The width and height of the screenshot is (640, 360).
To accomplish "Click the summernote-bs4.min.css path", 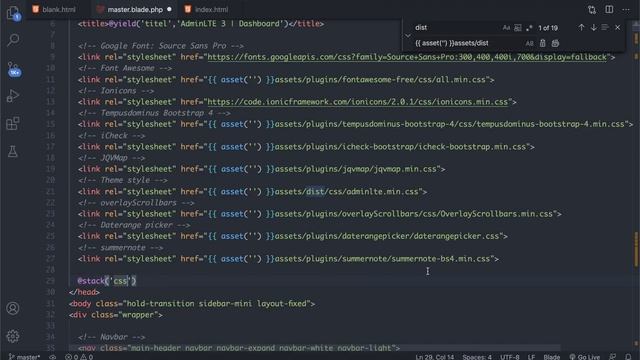I will point(382,259).
